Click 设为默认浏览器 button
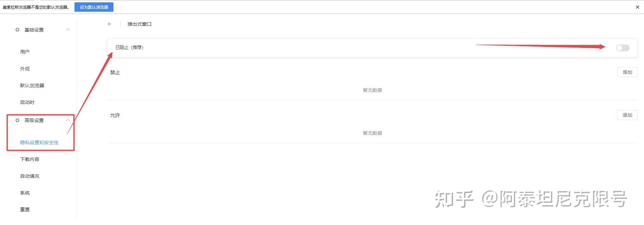The width and height of the screenshot is (644, 225). click(94, 7)
